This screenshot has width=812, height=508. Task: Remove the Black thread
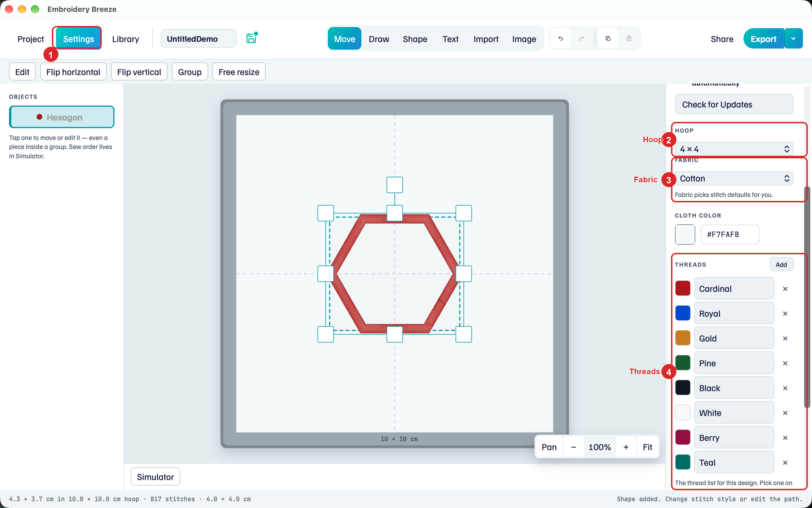pyautogui.click(x=785, y=388)
